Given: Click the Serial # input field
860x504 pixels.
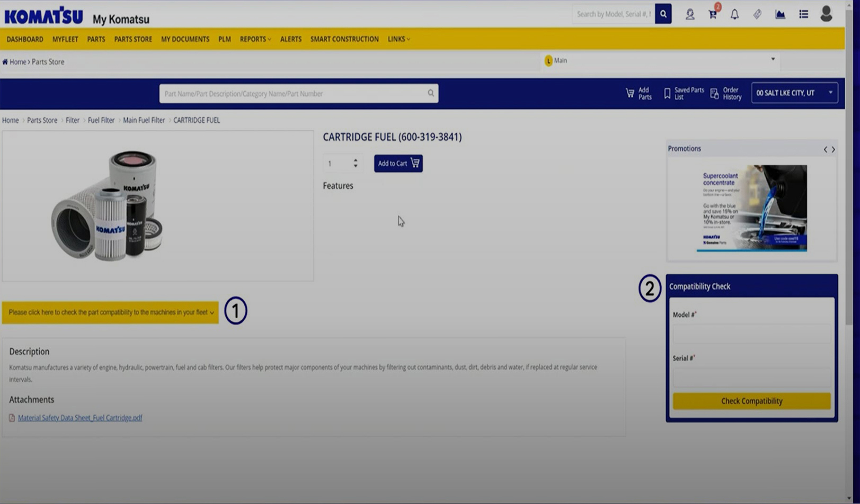Looking at the screenshot, I should click(751, 377).
